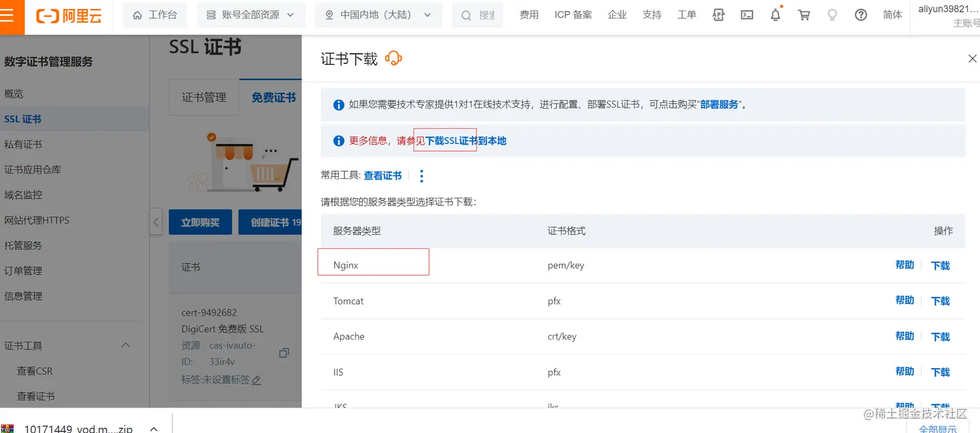Collapse the left sidebar with arrow handle

tap(156, 222)
